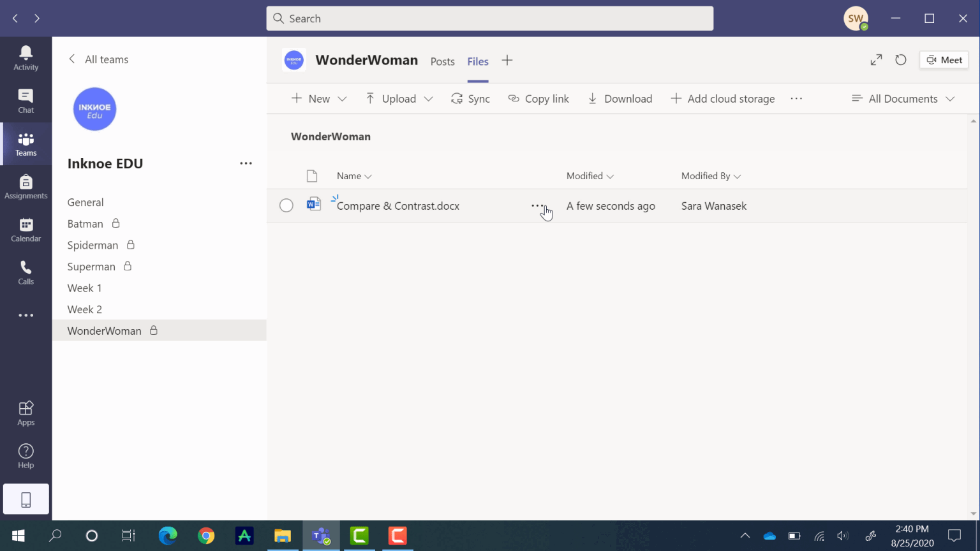
Task: Expand the tab to full view
Action: coord(876,60)
